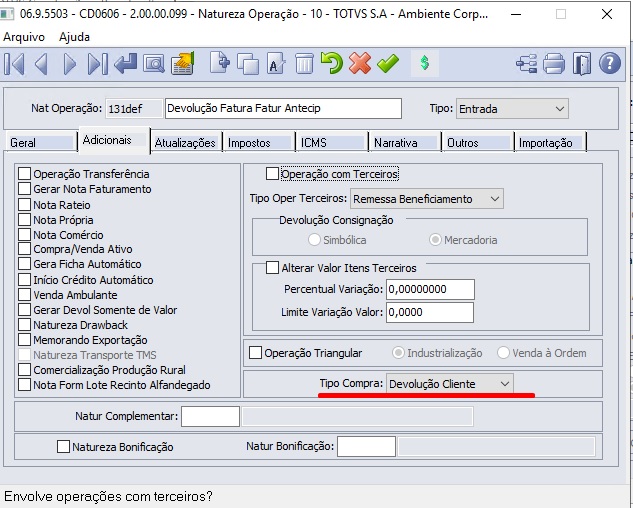633x508 pixels.
Task: Modify record with pencil-page icon
Action: coord(276,64)
